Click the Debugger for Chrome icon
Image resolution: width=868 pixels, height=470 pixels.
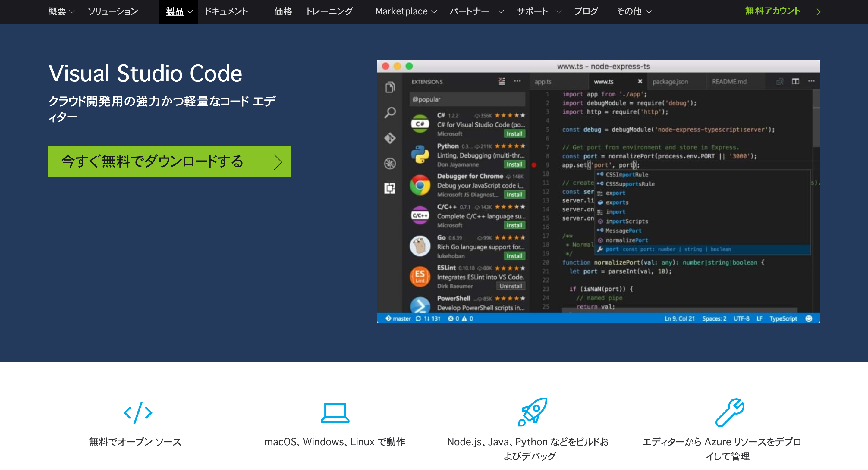click(x=420, y=185)
